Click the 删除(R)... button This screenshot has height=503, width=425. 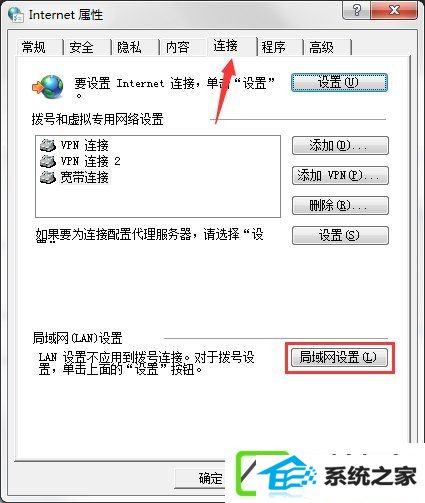(x=340, y=205)
